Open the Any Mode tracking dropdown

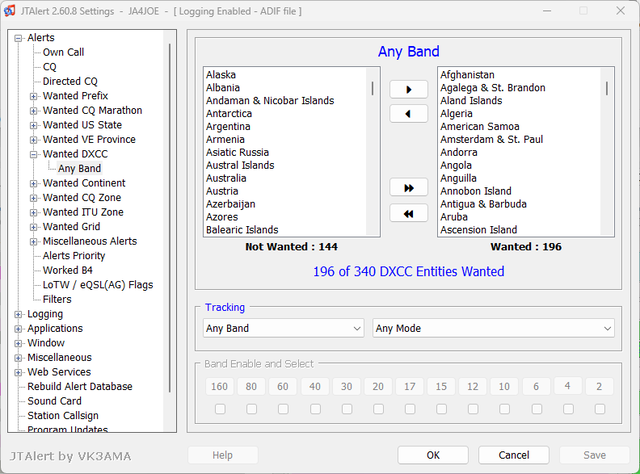pos(493,328)
